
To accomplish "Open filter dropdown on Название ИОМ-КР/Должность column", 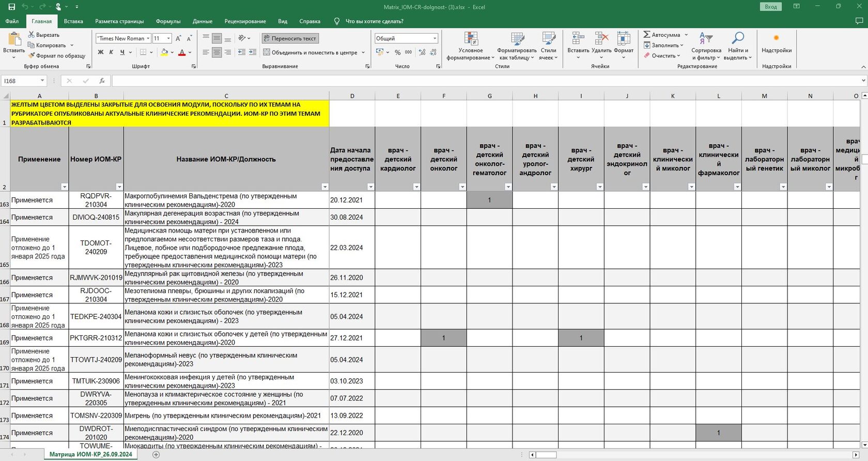I will 325,187.
